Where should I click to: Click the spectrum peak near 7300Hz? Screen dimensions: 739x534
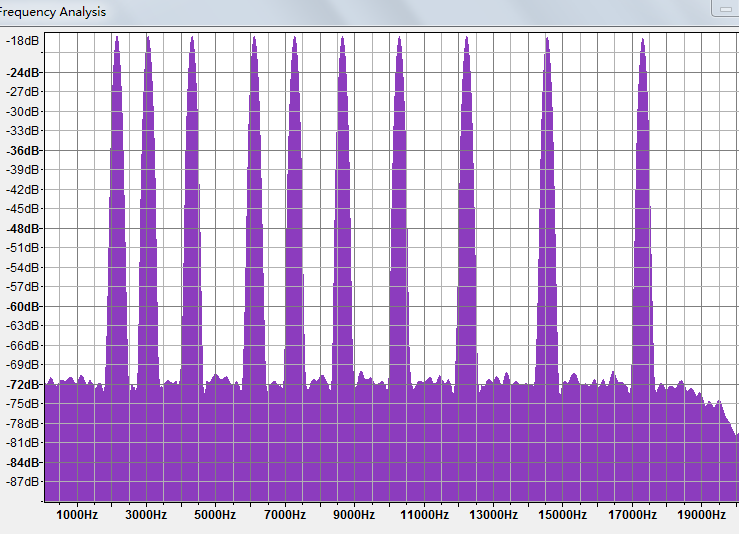coord(295,212)
